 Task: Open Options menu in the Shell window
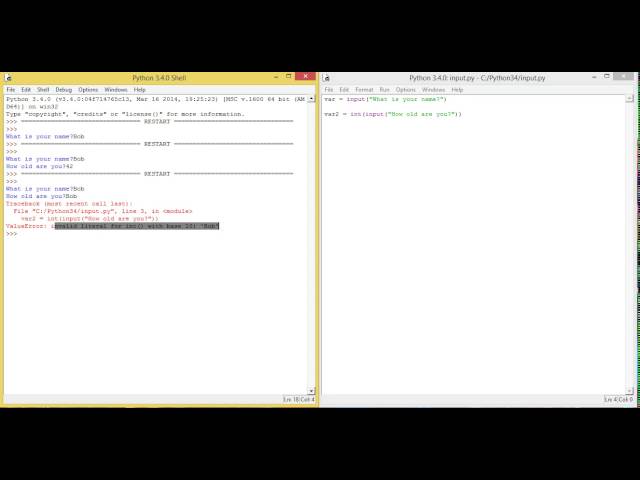pyautogui.click(x=88, y=90)
